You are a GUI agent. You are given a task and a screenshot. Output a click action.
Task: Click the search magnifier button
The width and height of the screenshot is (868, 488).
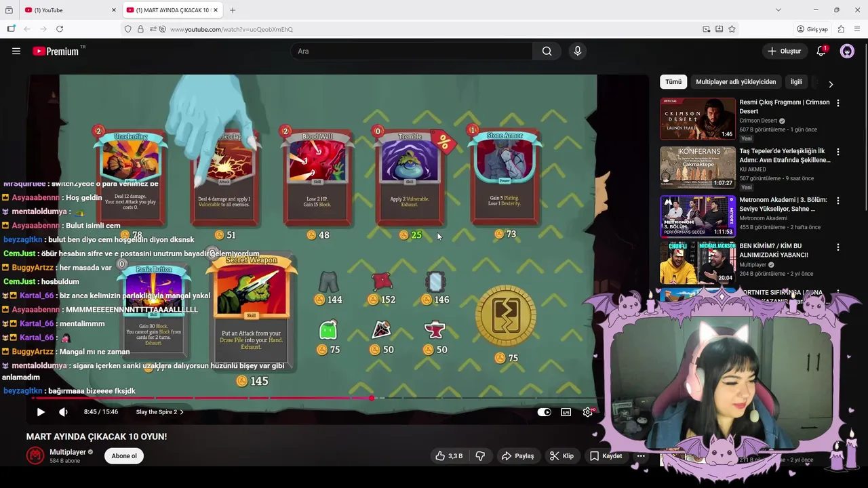547,51
